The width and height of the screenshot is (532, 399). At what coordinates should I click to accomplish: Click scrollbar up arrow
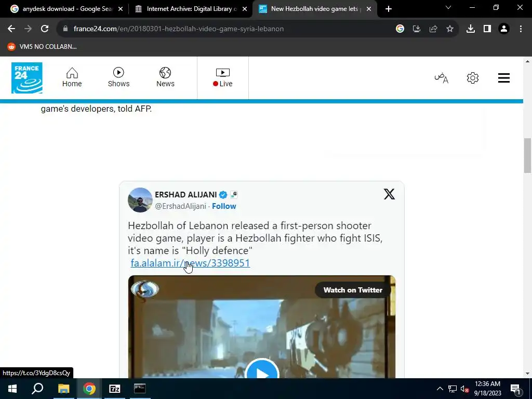click(528, 61)
